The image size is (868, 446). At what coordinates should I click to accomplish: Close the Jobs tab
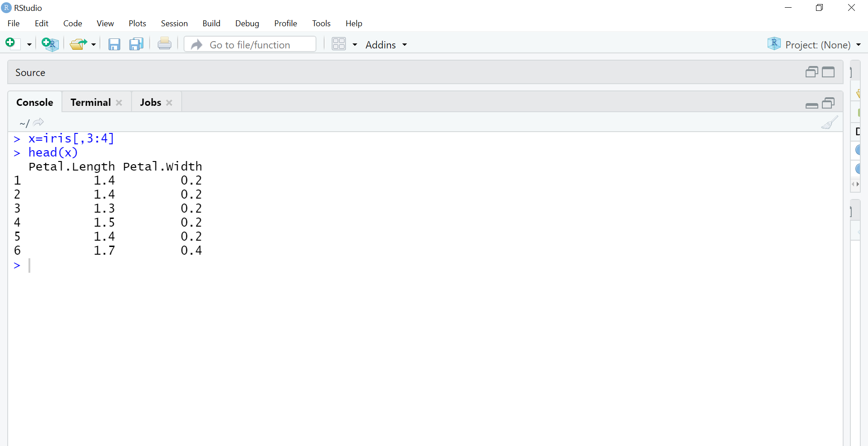[x=169, y=103]
